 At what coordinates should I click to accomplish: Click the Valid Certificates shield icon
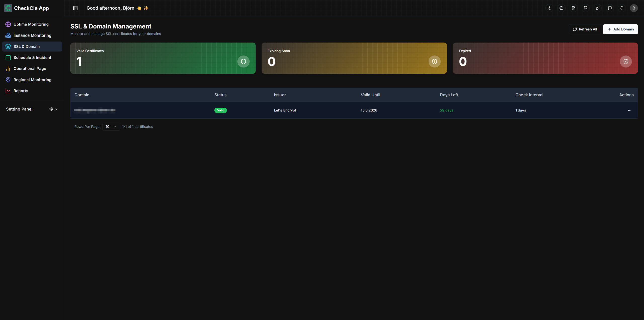point(244,62)
